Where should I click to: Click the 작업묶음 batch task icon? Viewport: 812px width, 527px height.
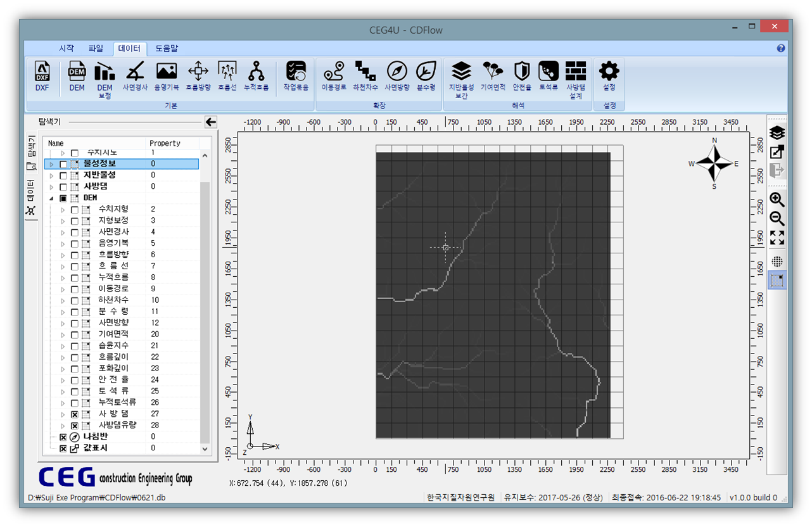[x=296, y=76]
